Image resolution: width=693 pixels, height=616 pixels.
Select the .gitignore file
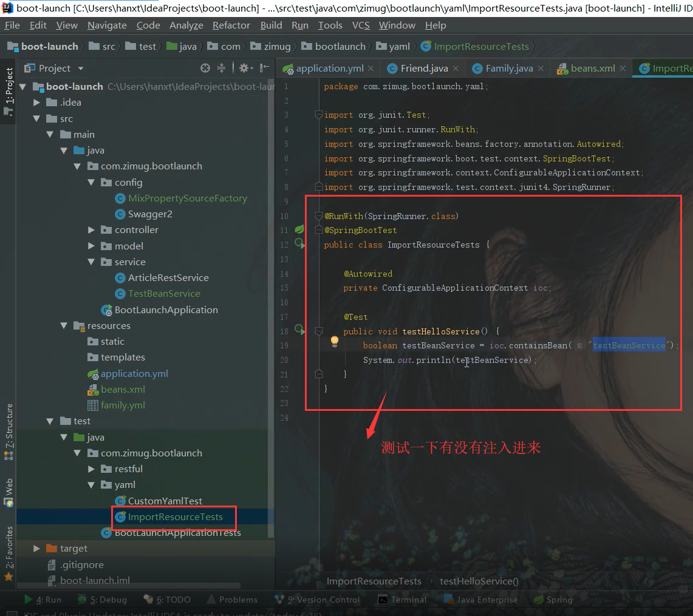pyautogui.click(x=82, y=565)
